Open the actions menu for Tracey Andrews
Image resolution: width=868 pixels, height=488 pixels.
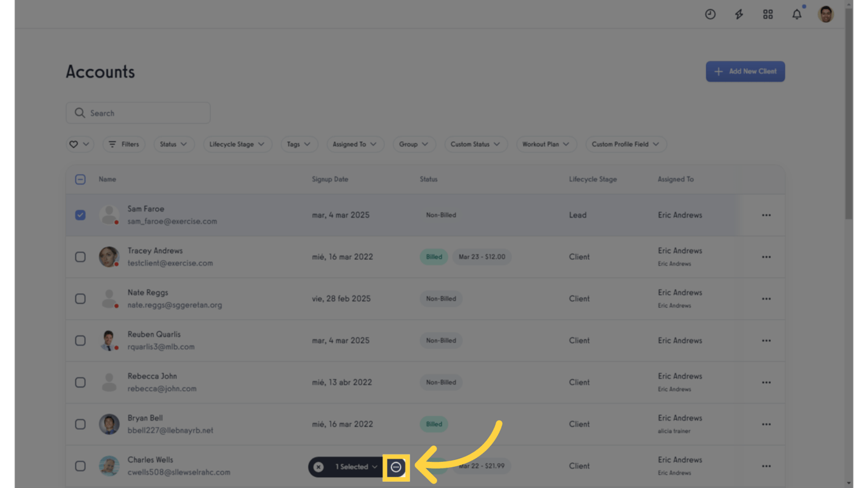coord(766,257)
